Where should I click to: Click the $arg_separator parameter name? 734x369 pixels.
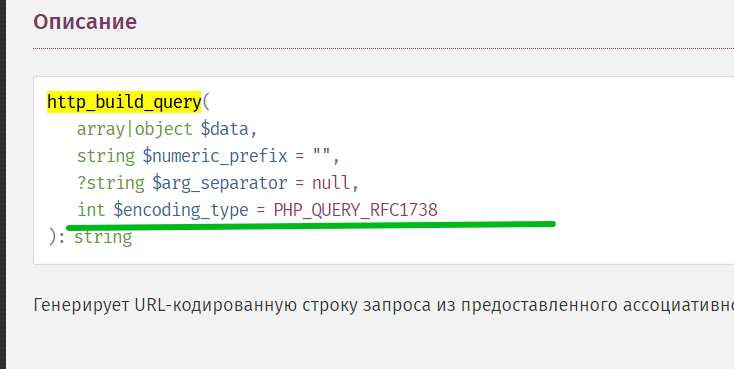pyautogui.click(x=220, y=183)
